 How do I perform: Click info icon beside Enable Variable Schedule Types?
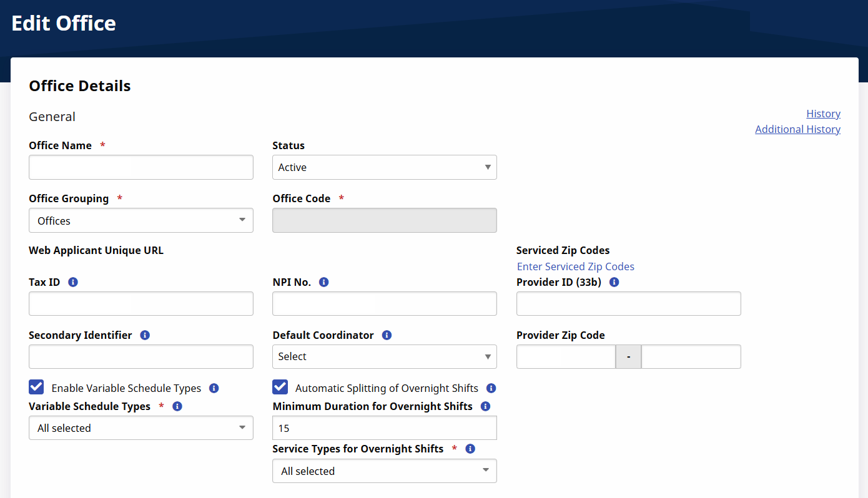(x=214, y=388)
